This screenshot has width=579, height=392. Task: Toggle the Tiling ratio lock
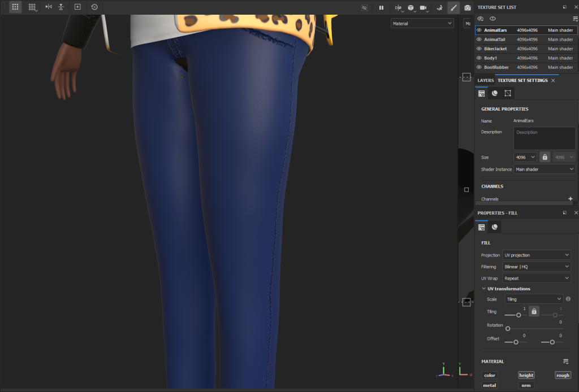[534, 311]
